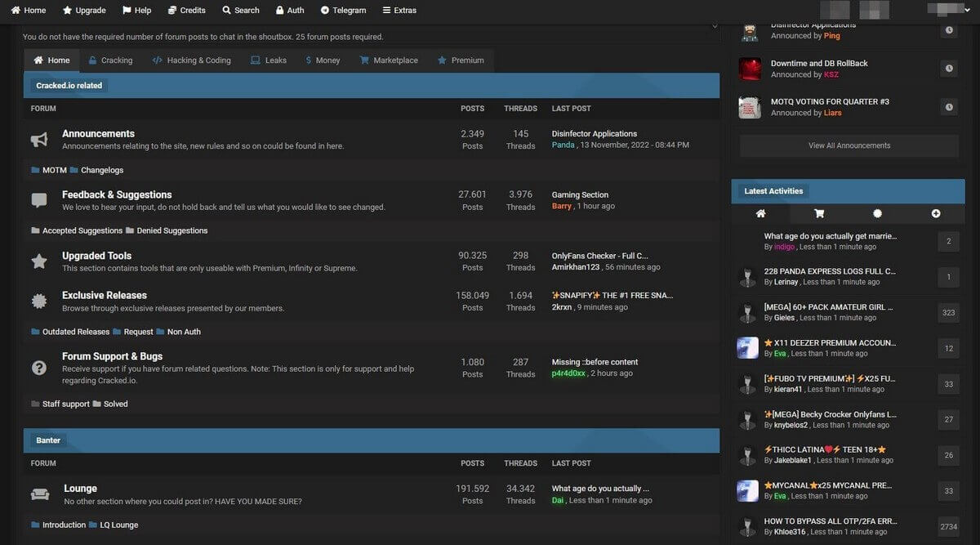Open user Amirkhan123's profile
980x545 pixels.
point(576,267)
